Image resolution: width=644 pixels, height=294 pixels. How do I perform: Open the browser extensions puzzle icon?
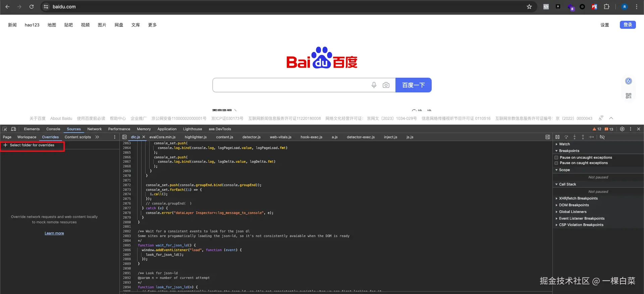point(606,7)
